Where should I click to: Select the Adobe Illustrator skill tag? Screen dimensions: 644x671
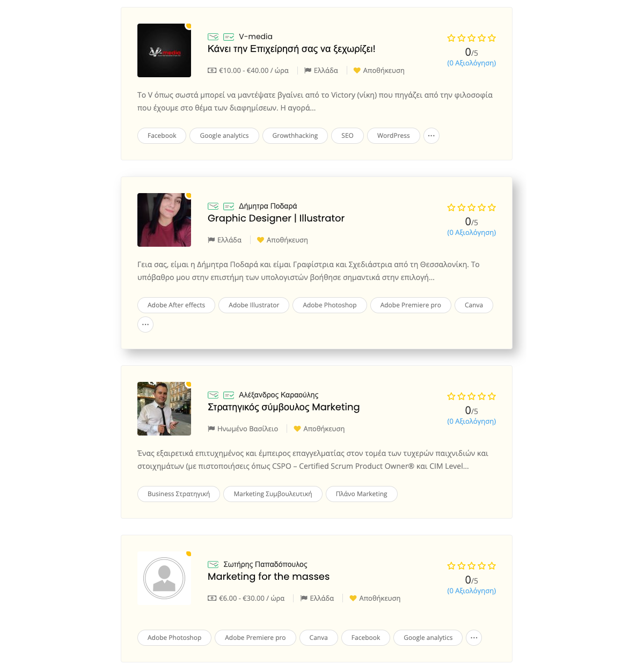click(254, 305)
